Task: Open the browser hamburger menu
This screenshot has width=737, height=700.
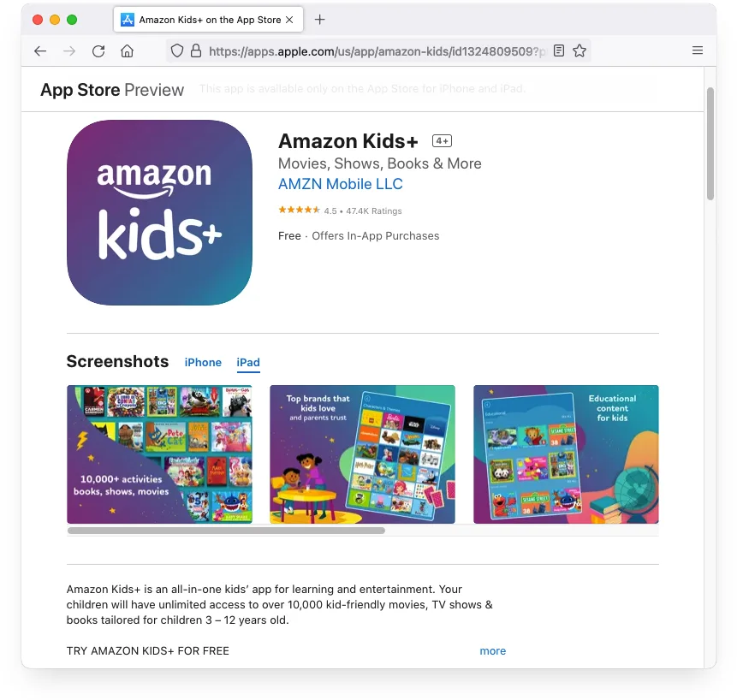Action: (x=698, y=50)
